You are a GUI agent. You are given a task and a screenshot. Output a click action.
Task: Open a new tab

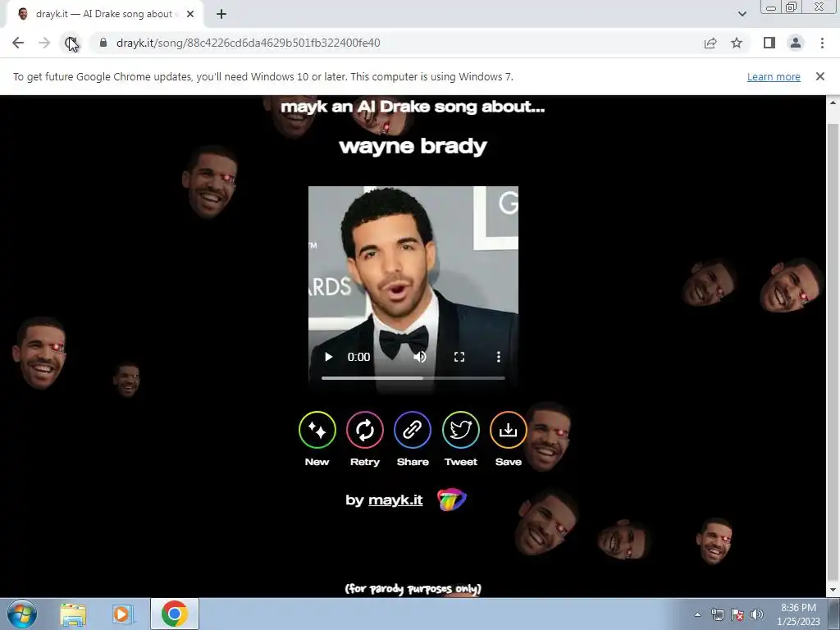[x=221, y=14]
